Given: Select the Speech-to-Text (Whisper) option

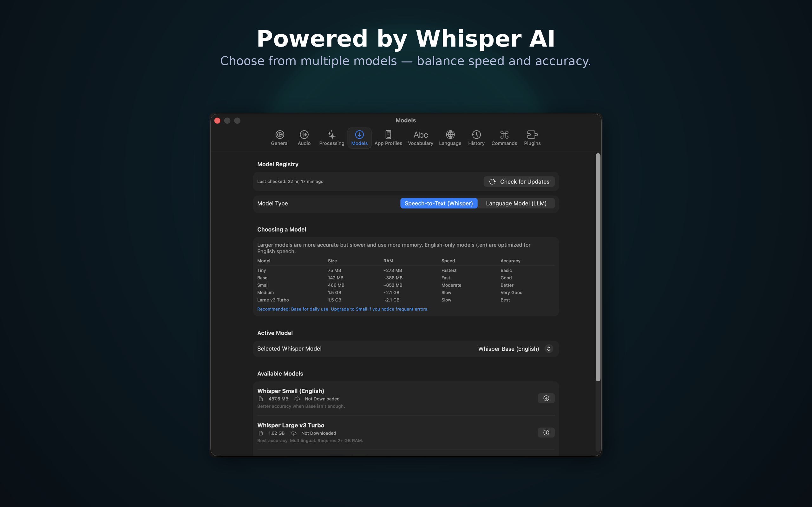Looking at the screenshot, I should [x=439, y=203].
